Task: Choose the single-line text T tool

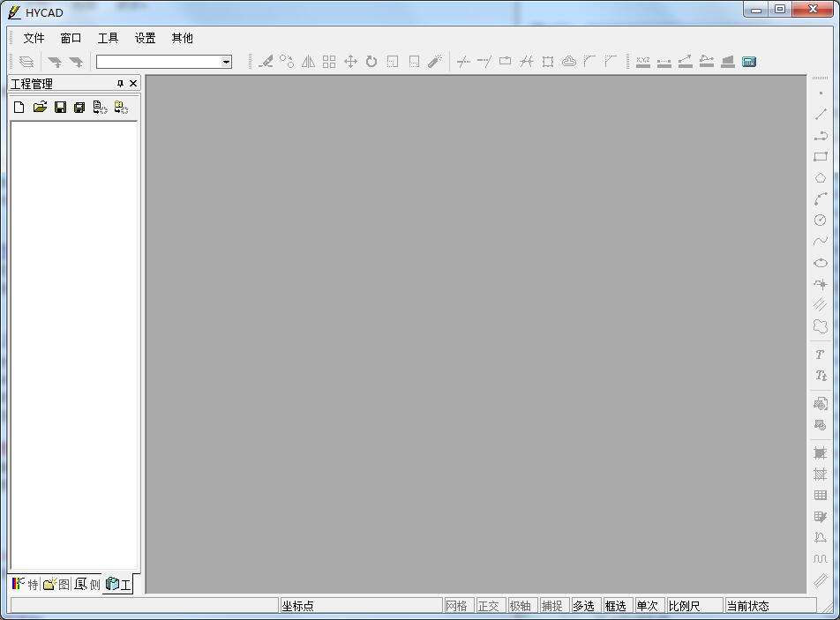Action: 820,355
